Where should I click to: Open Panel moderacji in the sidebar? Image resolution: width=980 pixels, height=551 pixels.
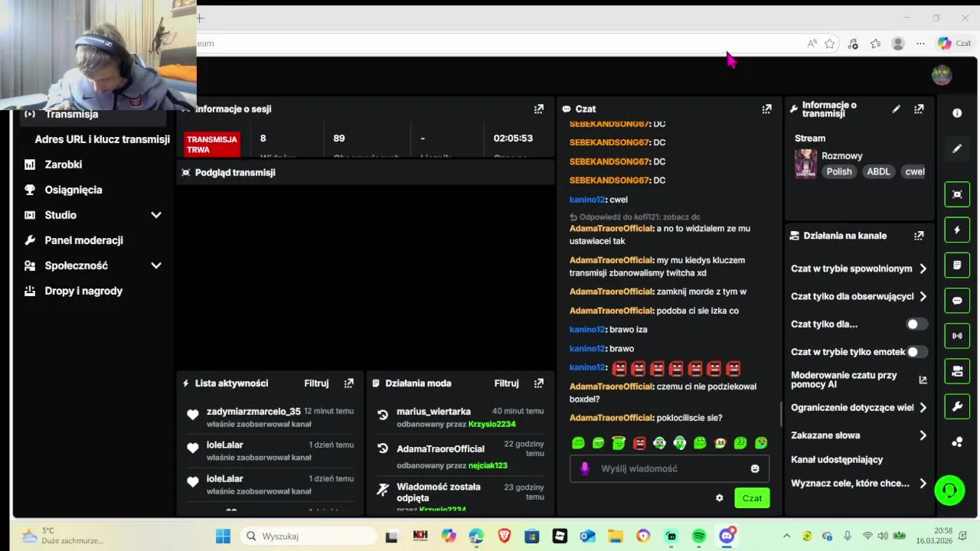[x=83, y=240]
